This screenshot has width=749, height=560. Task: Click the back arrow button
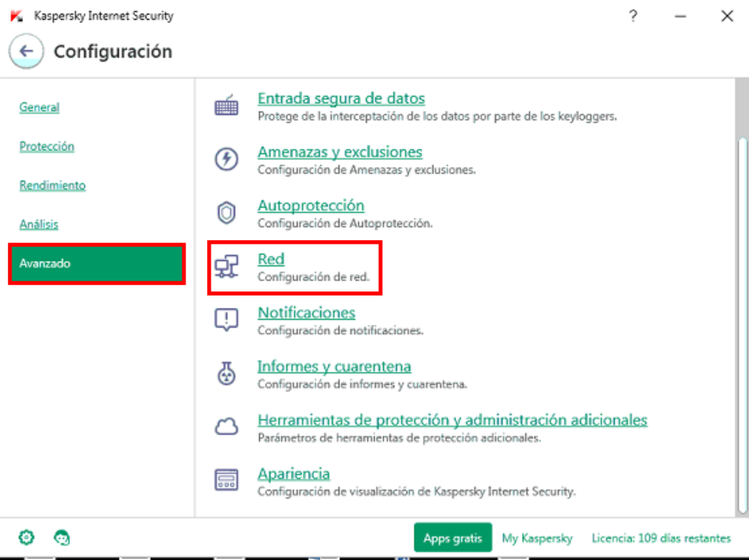(26, 51)
